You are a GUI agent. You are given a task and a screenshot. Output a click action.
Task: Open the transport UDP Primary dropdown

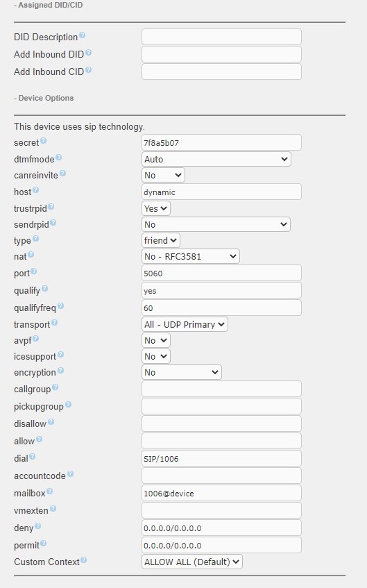tap(185, 324)
